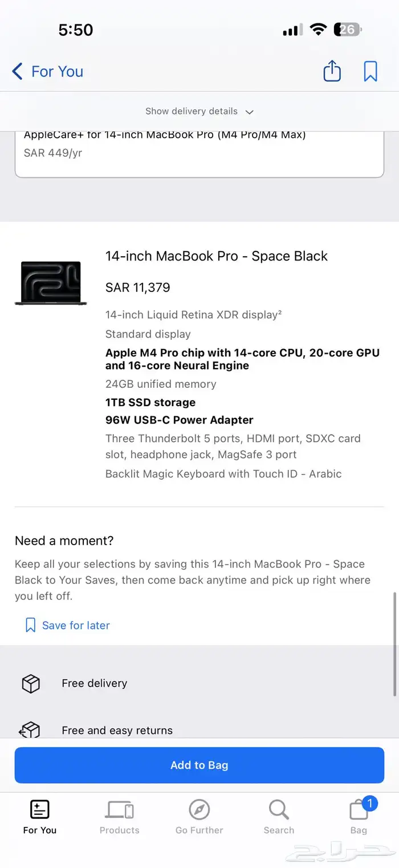Go back using the For You chevron
This screenshot has width=399, height=868.
(x=18, y=71)
